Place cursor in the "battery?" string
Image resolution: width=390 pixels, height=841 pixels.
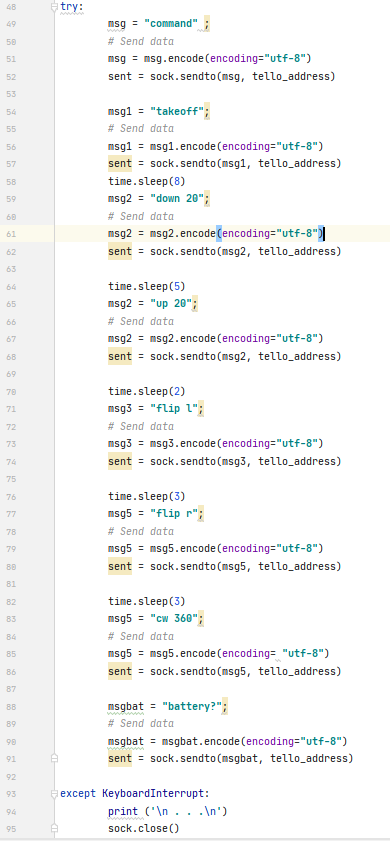pyautogui.click(x=192, y=706)
